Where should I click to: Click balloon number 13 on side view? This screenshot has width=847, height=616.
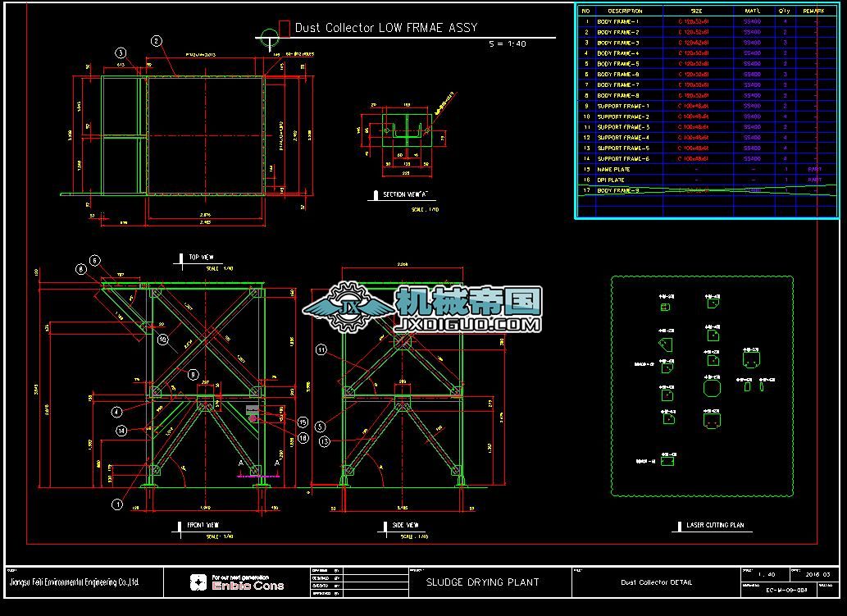coord(324,441)
